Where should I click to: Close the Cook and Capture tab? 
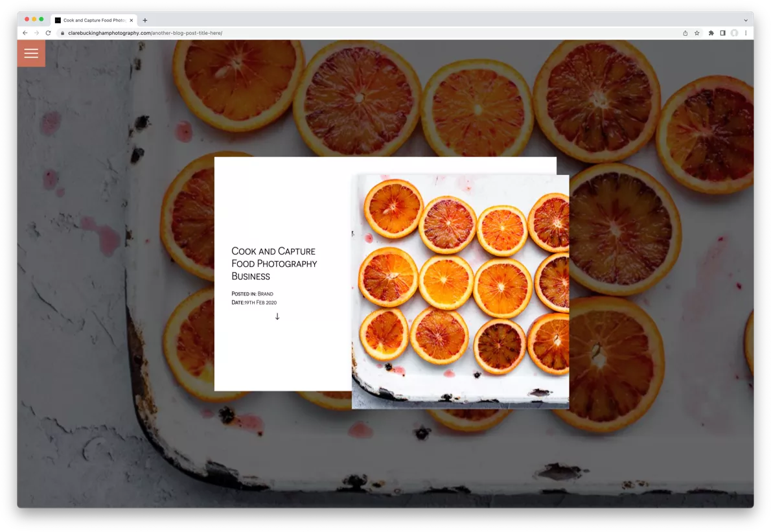pyautogui.click(x=132, y=20)
